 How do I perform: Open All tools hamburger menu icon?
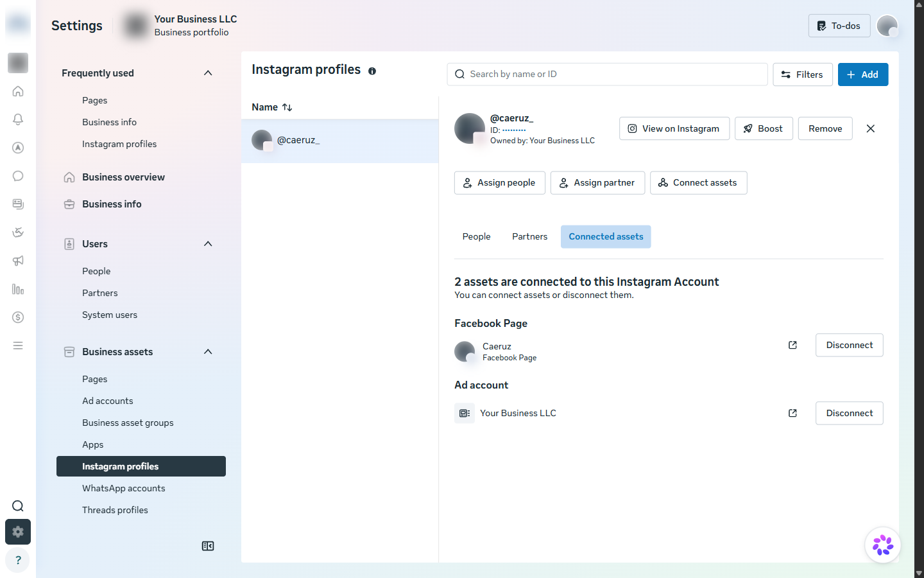click(x=18, y=346)
